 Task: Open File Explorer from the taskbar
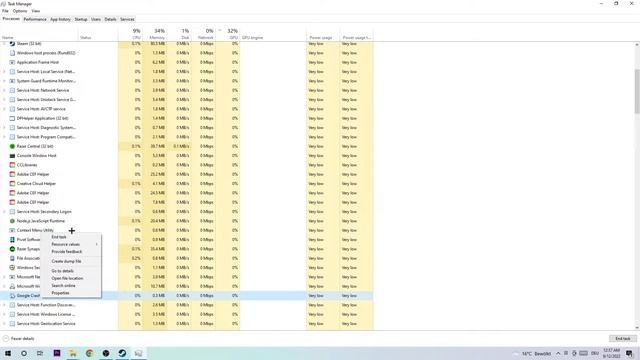pyautogui.click(x=73, y=353)
